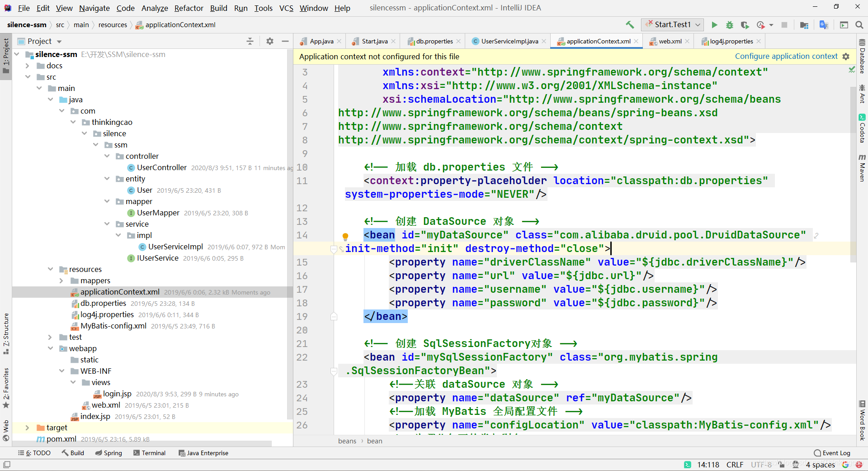This screenshot has width=868, height=471.
Task: Toggle the Web side tab
Action: pos(6,431)
